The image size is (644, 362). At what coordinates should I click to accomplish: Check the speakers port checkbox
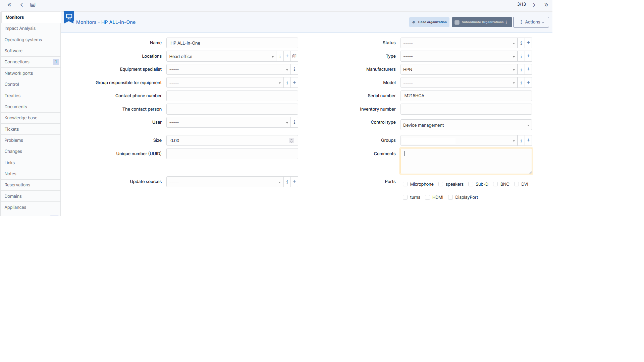pos(441,184)
